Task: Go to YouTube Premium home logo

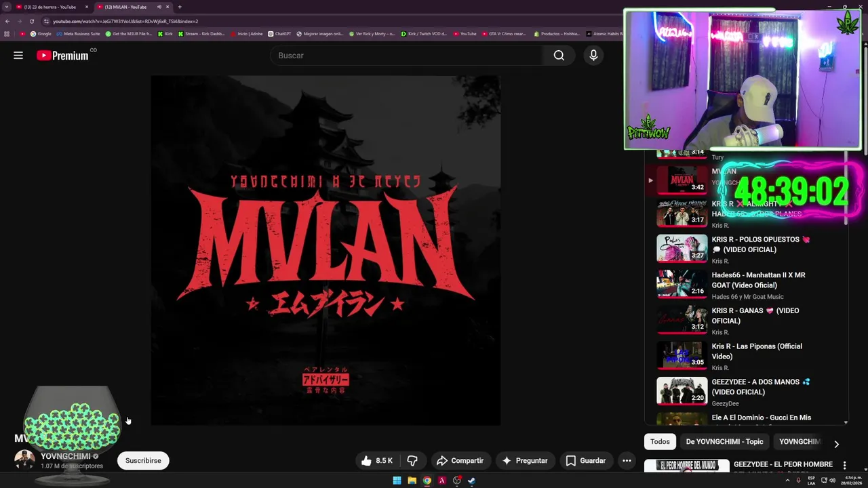Action: [62, 56]
